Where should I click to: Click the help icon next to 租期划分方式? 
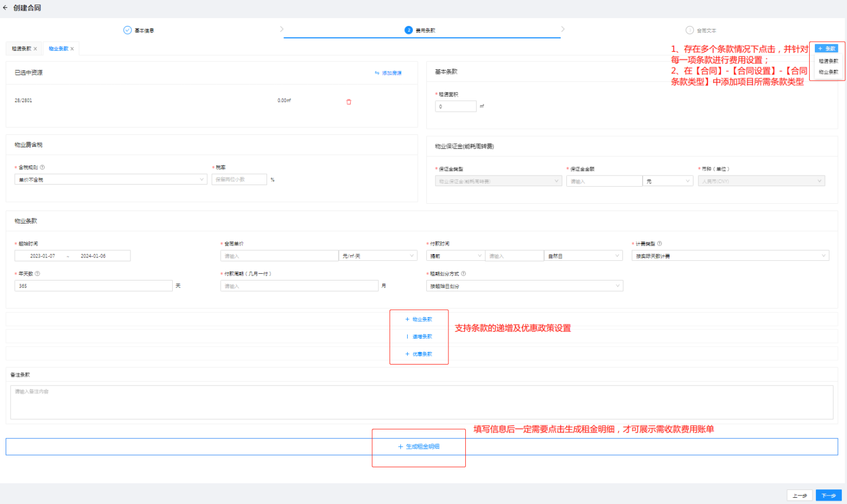[464, 274]
